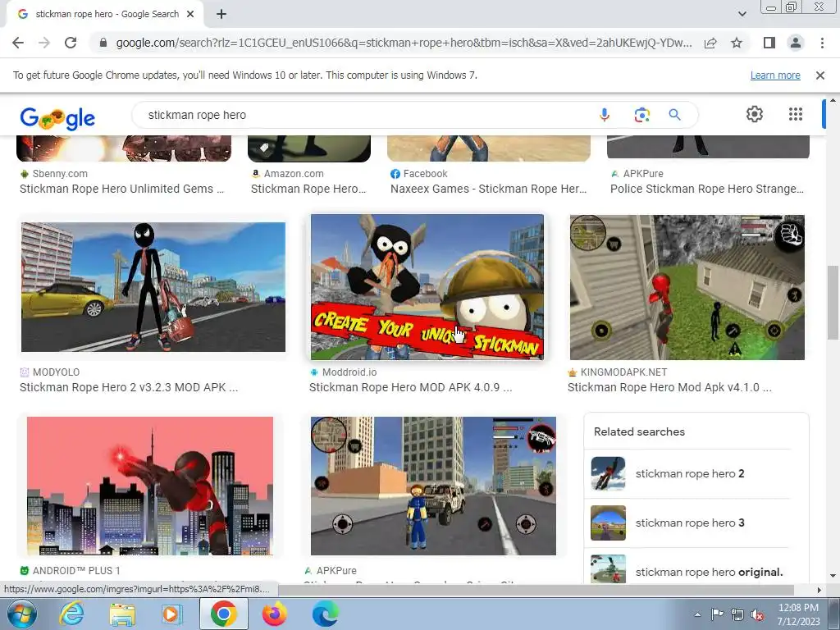The width and height of the screenshot is (840, 630).
Task: Click the blue magnifier search button
Action: tap(675, 115)
